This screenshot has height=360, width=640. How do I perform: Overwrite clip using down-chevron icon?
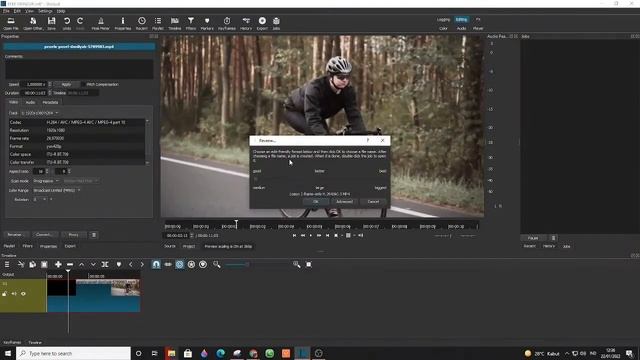pyautogui.click(x=93, y=264)
